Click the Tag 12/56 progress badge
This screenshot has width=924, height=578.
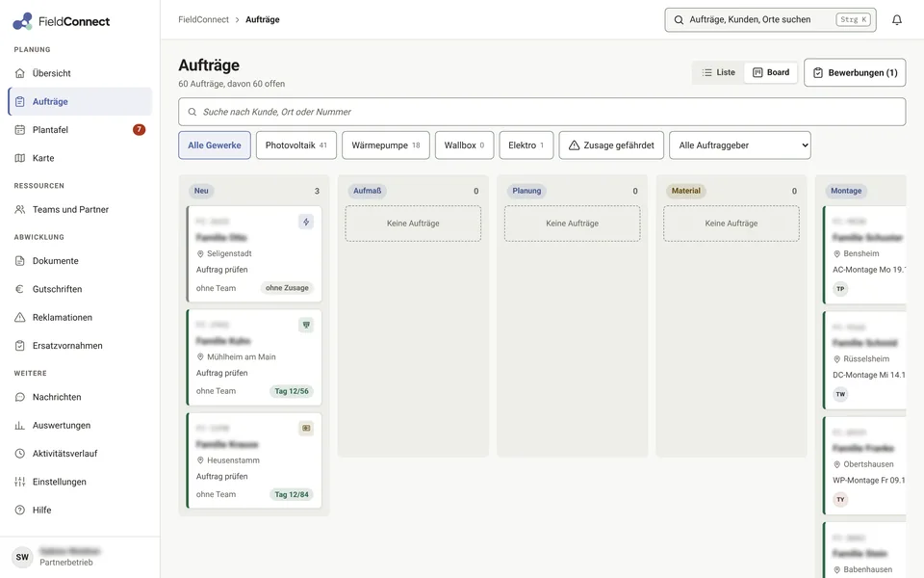(x=292, y=391)
